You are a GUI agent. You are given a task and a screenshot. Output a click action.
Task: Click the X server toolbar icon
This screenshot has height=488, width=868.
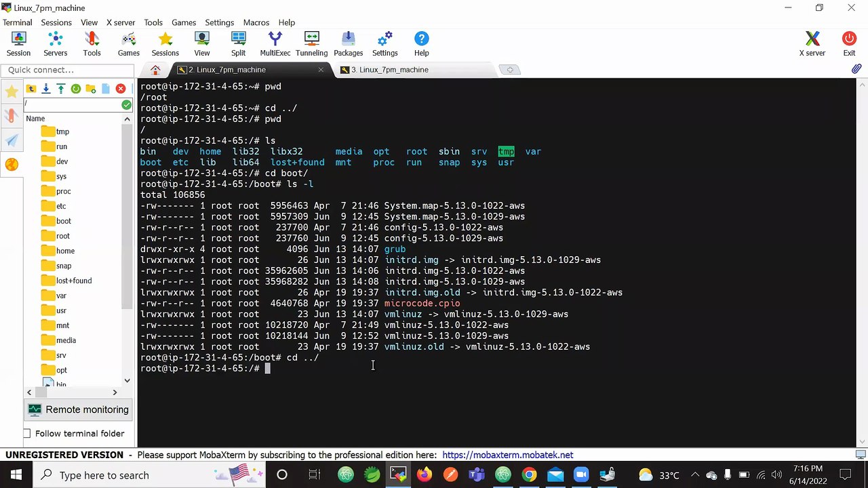812,44
